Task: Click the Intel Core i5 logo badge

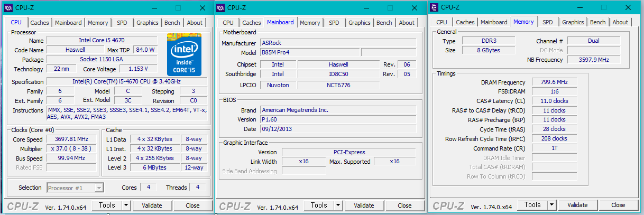Action: point(184,54)
